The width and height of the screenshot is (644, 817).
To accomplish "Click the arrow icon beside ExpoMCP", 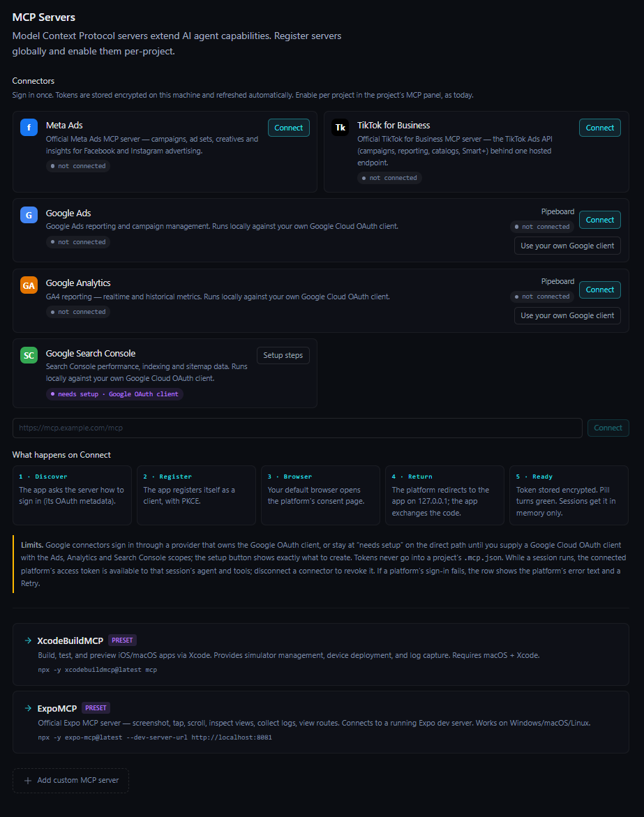I will click(x=28, y=708).
